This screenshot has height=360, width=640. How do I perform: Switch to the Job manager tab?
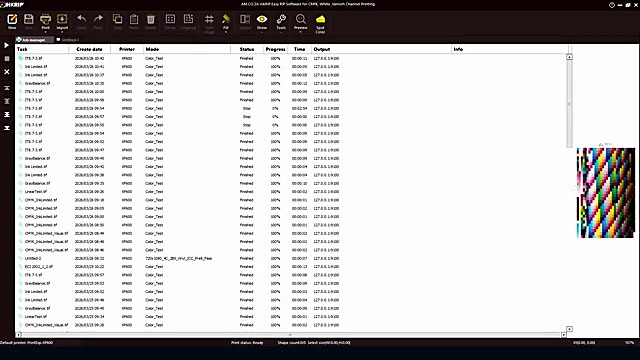34,40
